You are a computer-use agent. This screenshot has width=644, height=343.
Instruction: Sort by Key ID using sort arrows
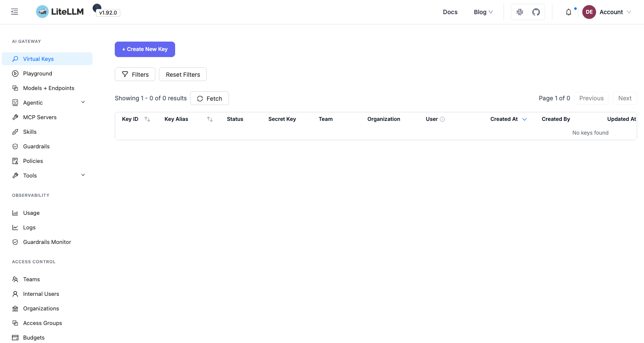click(147, 119)
